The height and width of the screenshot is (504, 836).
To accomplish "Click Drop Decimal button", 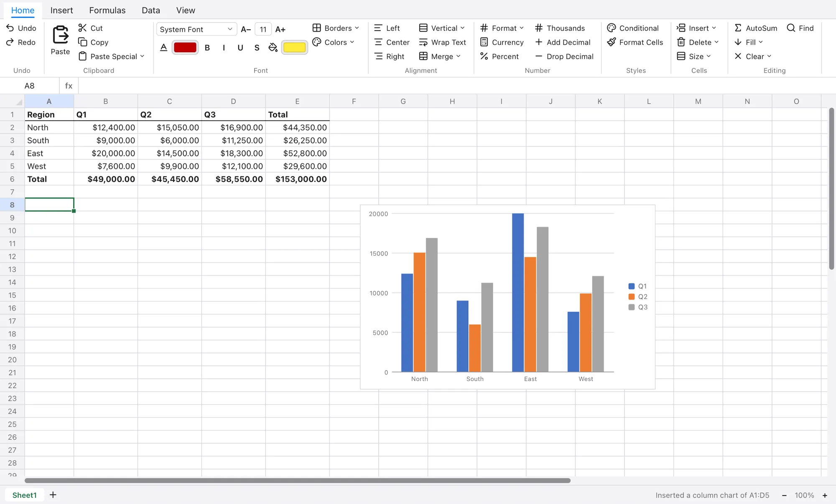I will click(x=564, y=56).
